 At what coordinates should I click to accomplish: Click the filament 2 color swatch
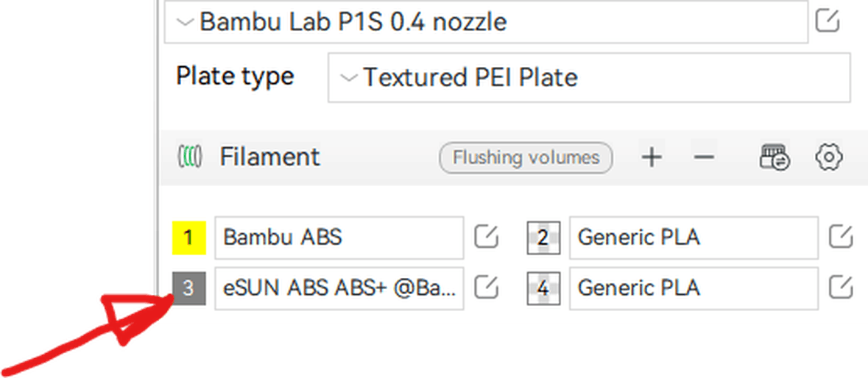543,238
